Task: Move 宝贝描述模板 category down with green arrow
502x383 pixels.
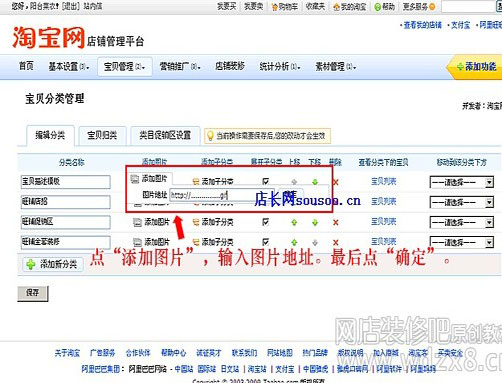Action: [315, 182]
